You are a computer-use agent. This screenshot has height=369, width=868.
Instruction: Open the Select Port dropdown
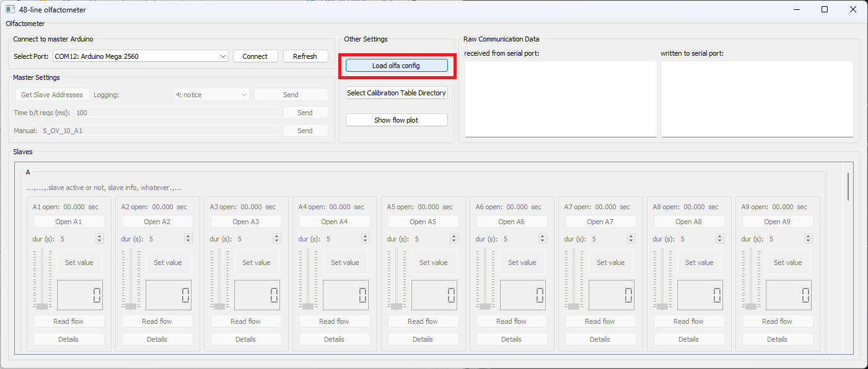click(x=141, y=56)
